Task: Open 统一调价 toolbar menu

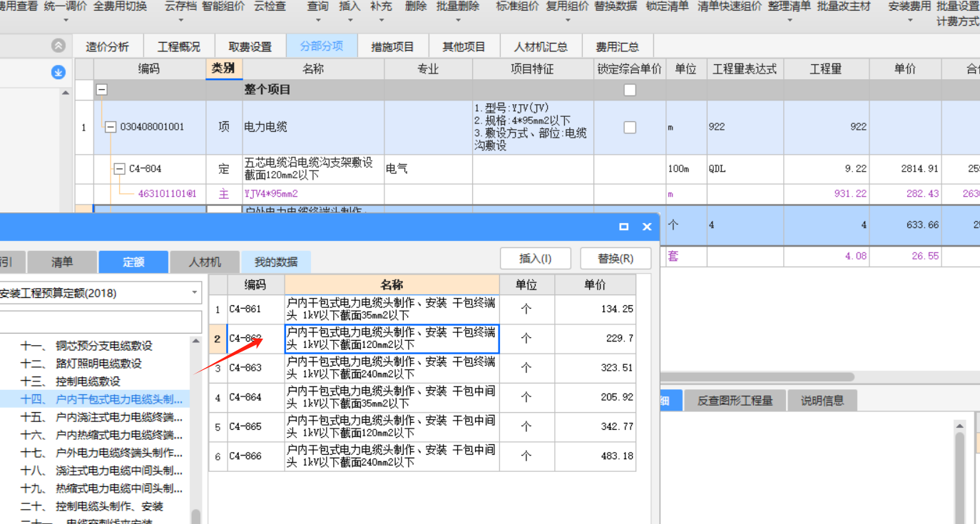Action: [66, 12]
